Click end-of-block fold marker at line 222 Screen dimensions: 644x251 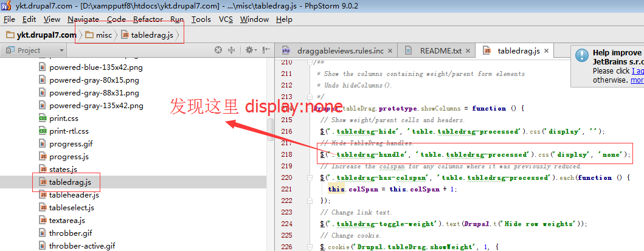310,201
